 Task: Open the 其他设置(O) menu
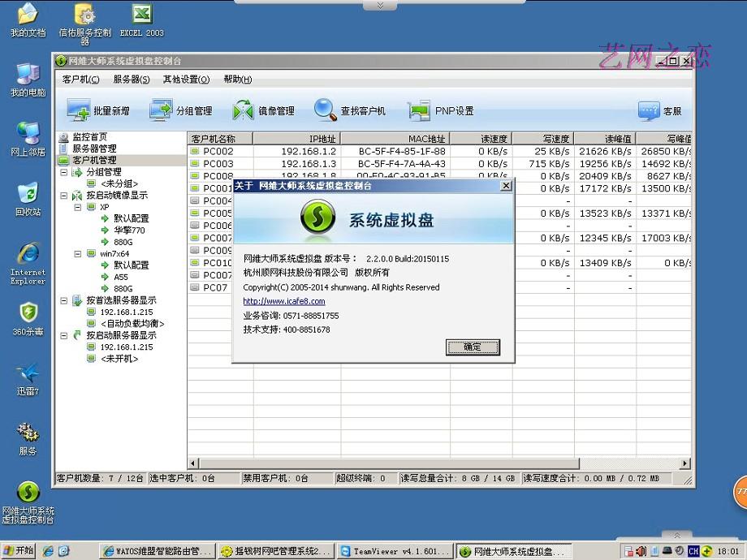(186, 79)
